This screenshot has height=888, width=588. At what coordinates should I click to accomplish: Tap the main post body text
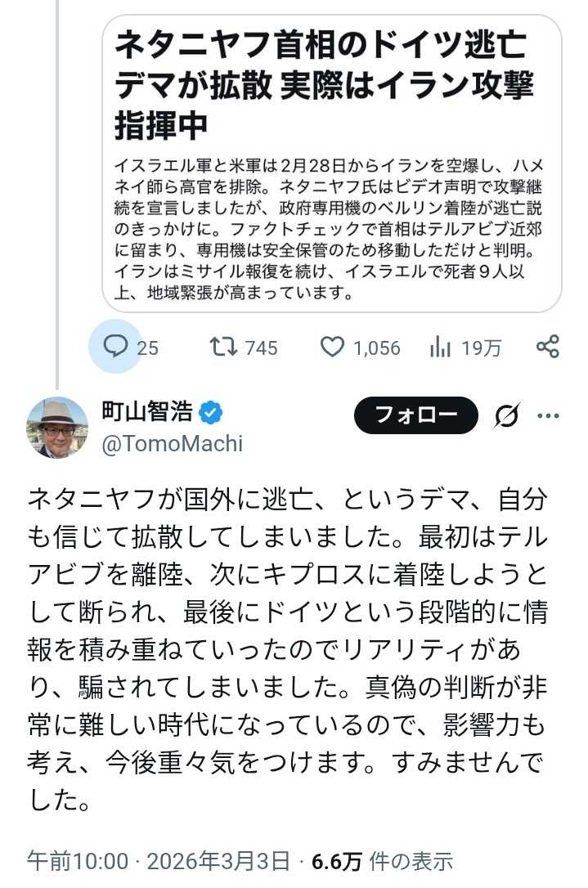286,638
